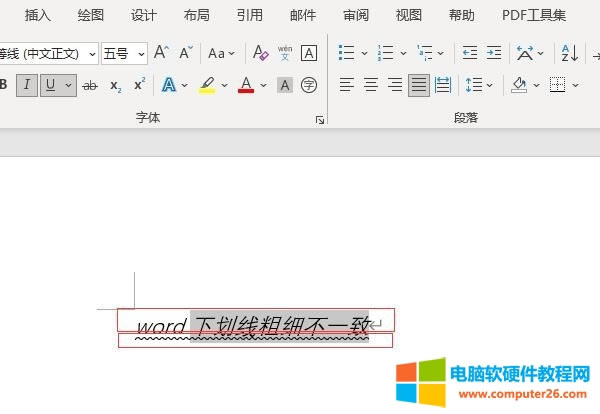Image resolution: width=600 pixels, height=414 pixels.
Task: Toggle underline formatting button
Action: tap(51, 86)
